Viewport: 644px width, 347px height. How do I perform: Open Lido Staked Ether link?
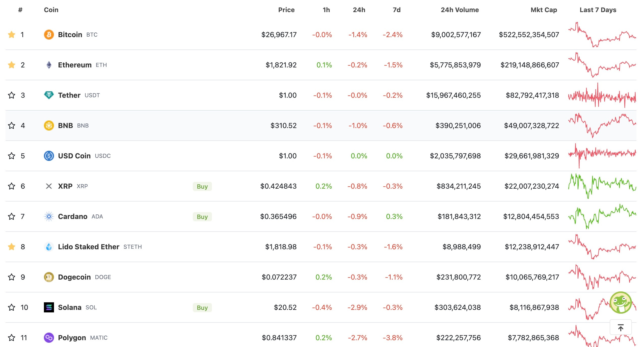tap(89, 247)
